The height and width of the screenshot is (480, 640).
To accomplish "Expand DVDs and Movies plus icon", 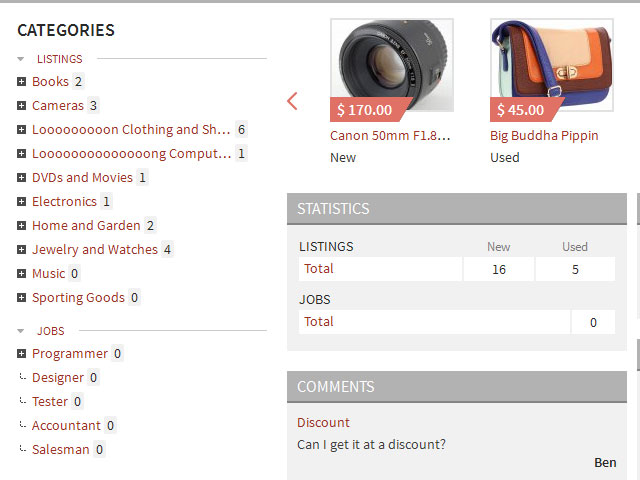I will [21, 178].
